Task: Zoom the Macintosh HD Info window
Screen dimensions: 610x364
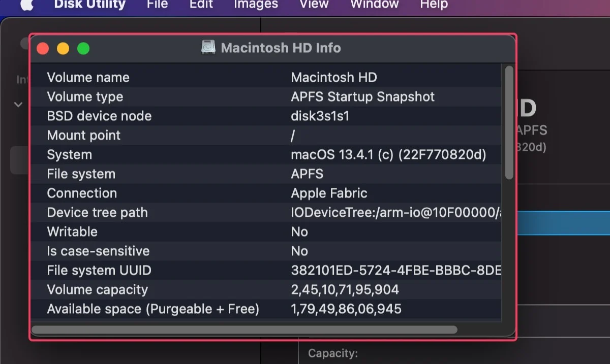Action: (83, 48)
